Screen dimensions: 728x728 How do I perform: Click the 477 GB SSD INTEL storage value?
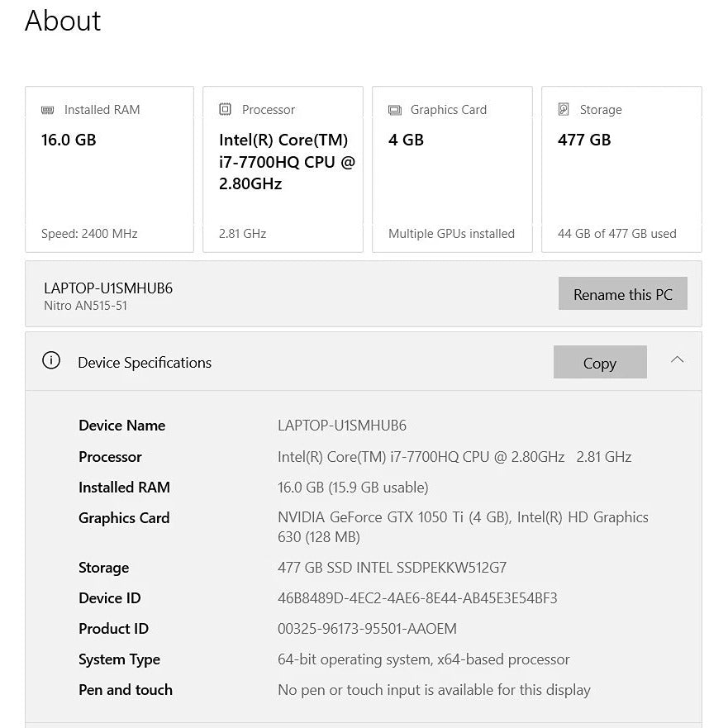coord(392,568)
